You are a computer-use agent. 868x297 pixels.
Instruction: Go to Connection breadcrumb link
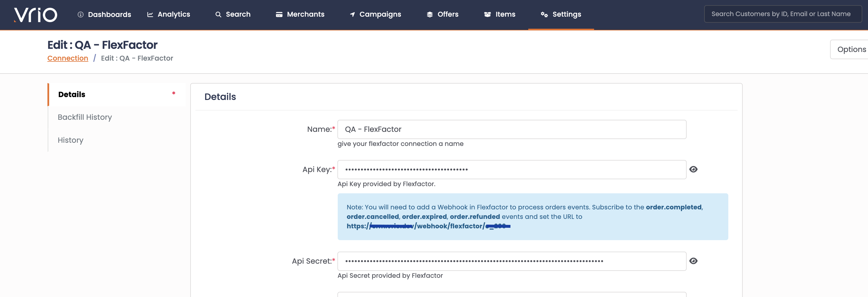(68, 58)
